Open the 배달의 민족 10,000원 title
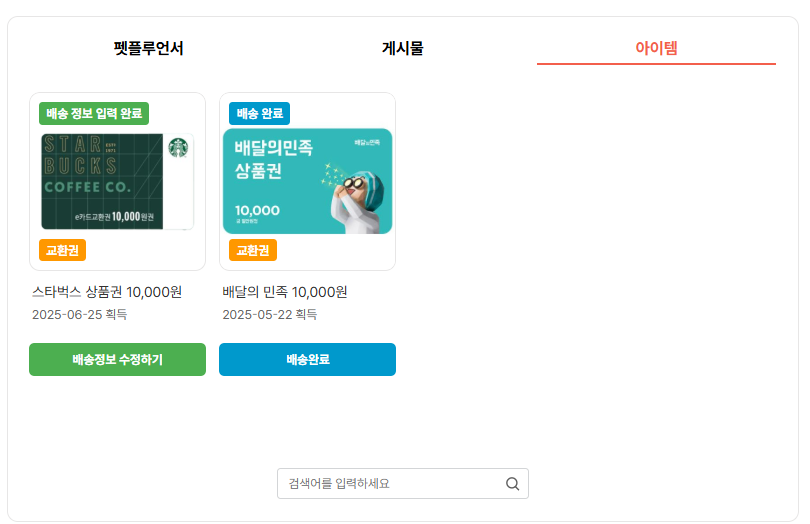This screenshot has height=524, width=810. 285,292
